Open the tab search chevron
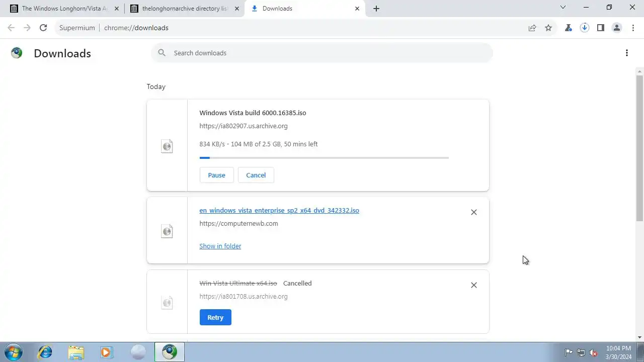 pyautogui.click(x=563, y=7)
